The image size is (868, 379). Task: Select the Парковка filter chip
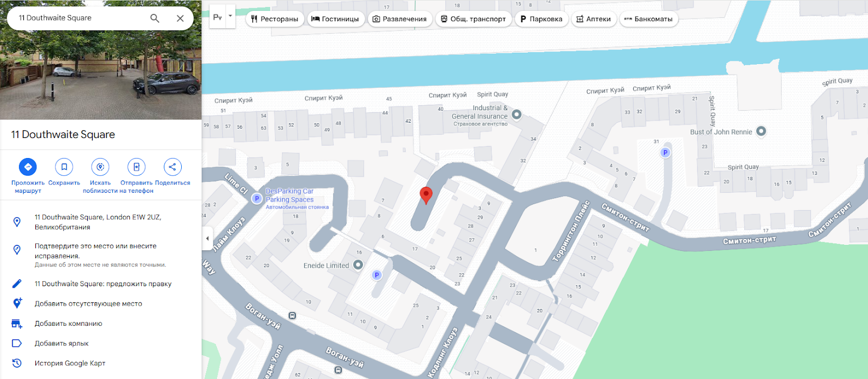pos(541,19)
